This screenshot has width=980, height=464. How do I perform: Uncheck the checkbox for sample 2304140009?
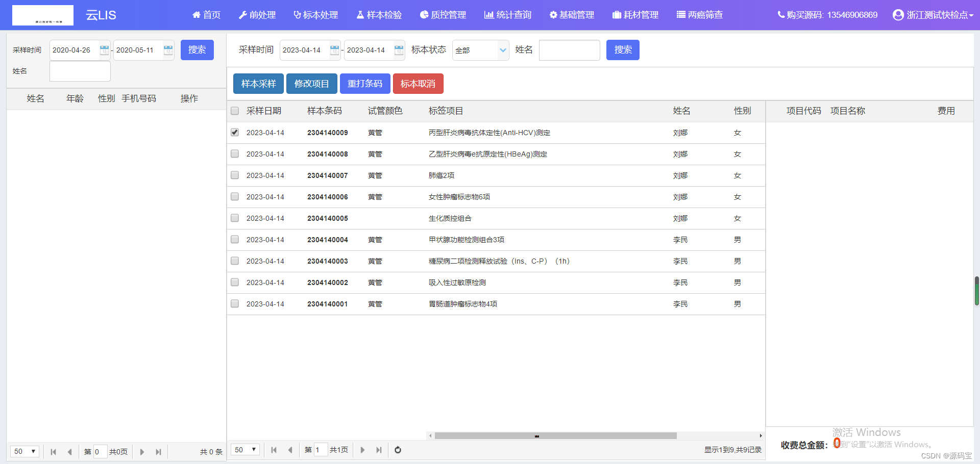point(234,132)
